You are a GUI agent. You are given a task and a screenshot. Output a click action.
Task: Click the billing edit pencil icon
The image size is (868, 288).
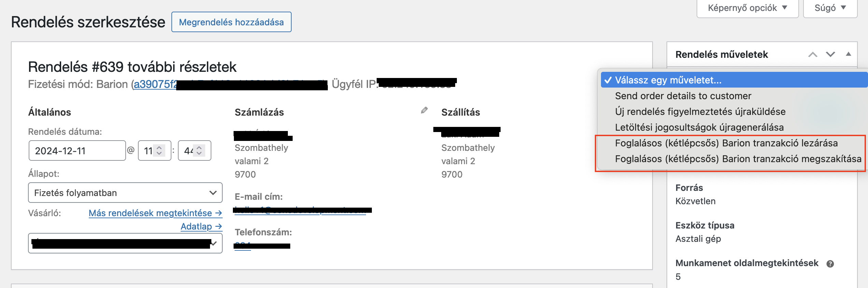tap(424, 110)
